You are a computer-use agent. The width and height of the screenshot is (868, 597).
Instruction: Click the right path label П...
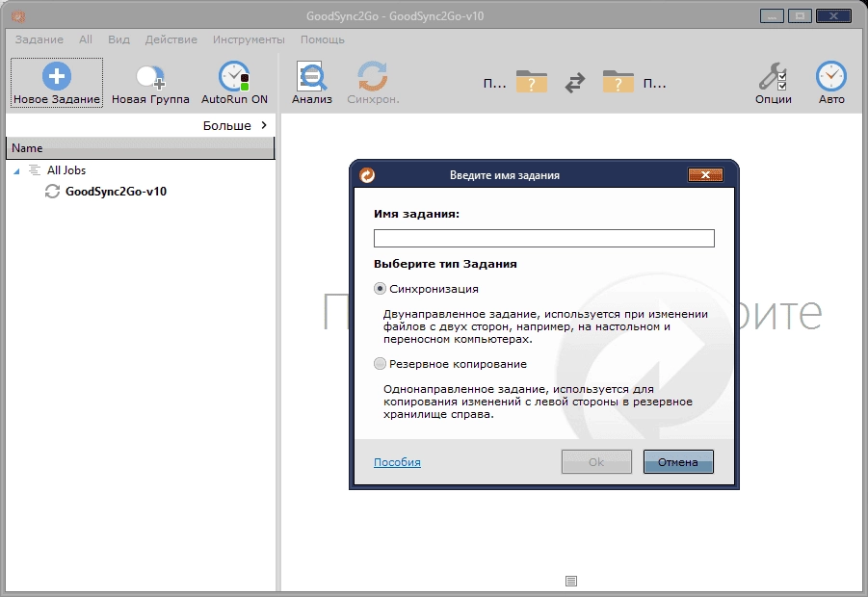tap(654, 84)
